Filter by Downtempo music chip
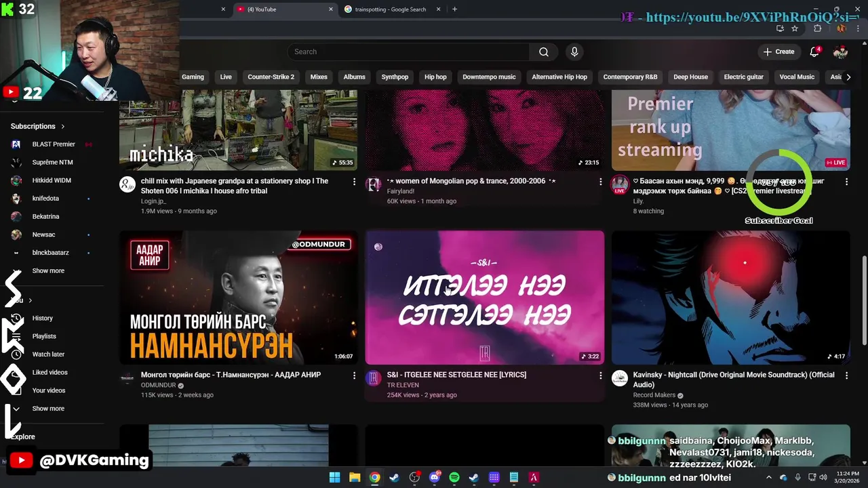 (489, 77)
